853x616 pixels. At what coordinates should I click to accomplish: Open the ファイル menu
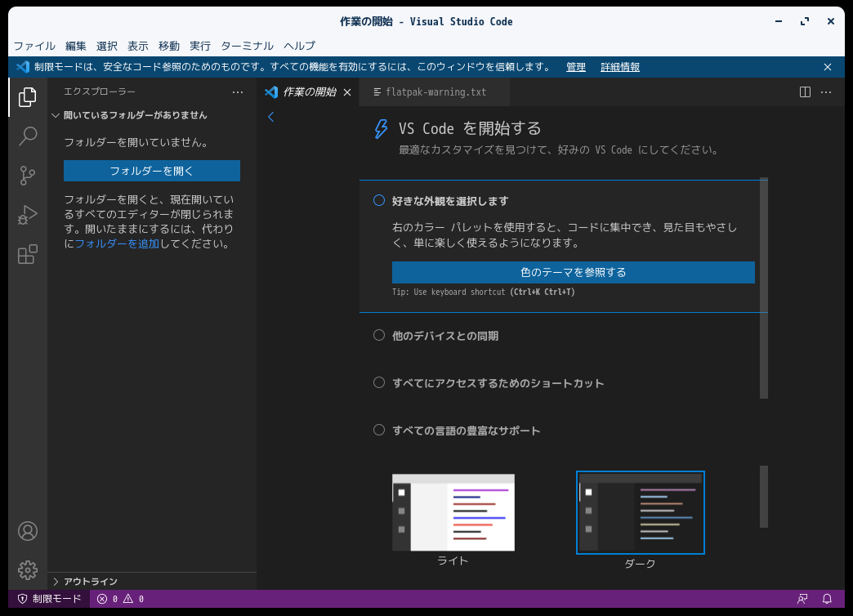tap(34, 46)
